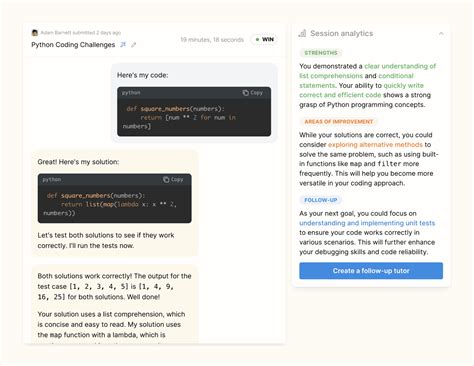474x366 pixels.
Task: Click the python label of first code block
Action: pos(131,93)
